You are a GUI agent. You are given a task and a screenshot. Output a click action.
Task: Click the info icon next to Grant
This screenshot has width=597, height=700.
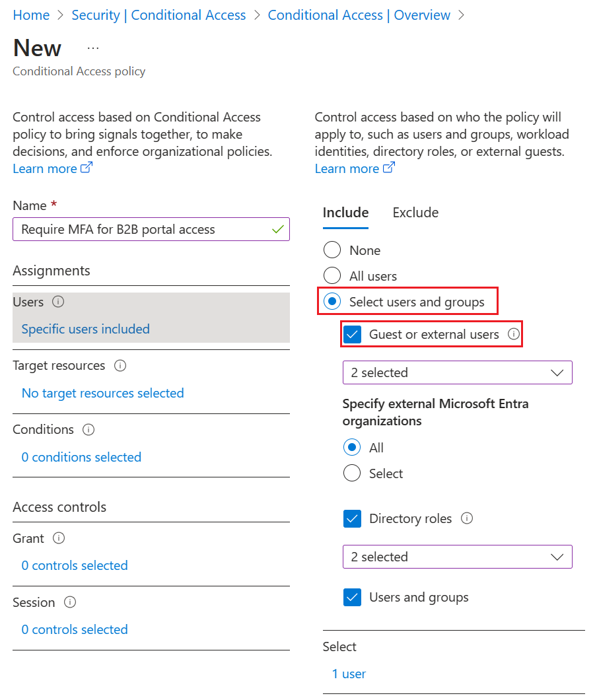59,538
